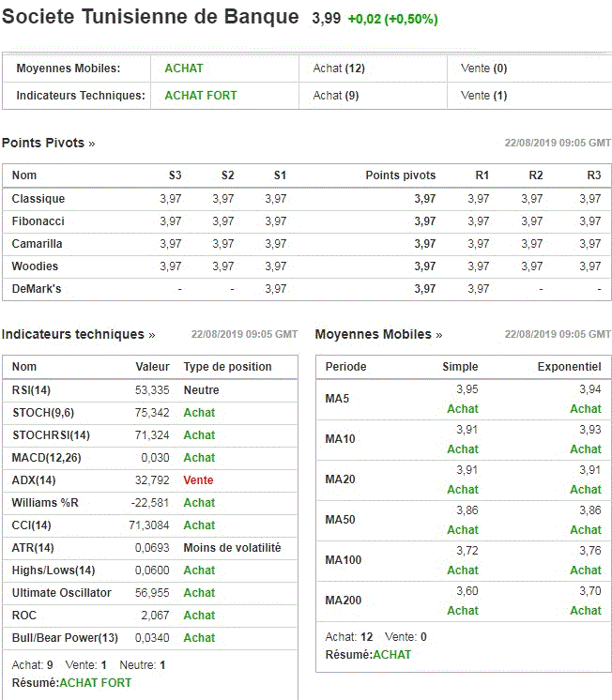Open the Moyennes Mobiles section link
The height and width of the screenshot is (700, 612).
tap(378, 334)
